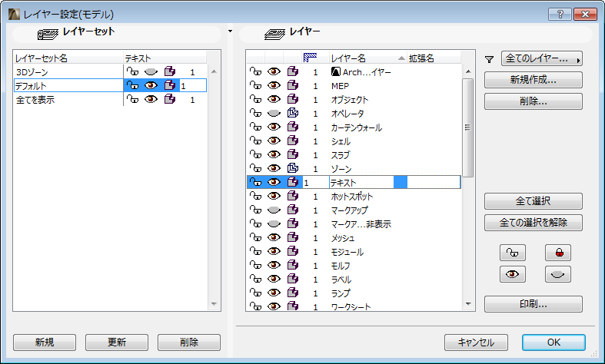Viewport: 605px width, 364px height.
Task: Toggle lock icon on オブジェクト layer row
Action: [255, 99]
